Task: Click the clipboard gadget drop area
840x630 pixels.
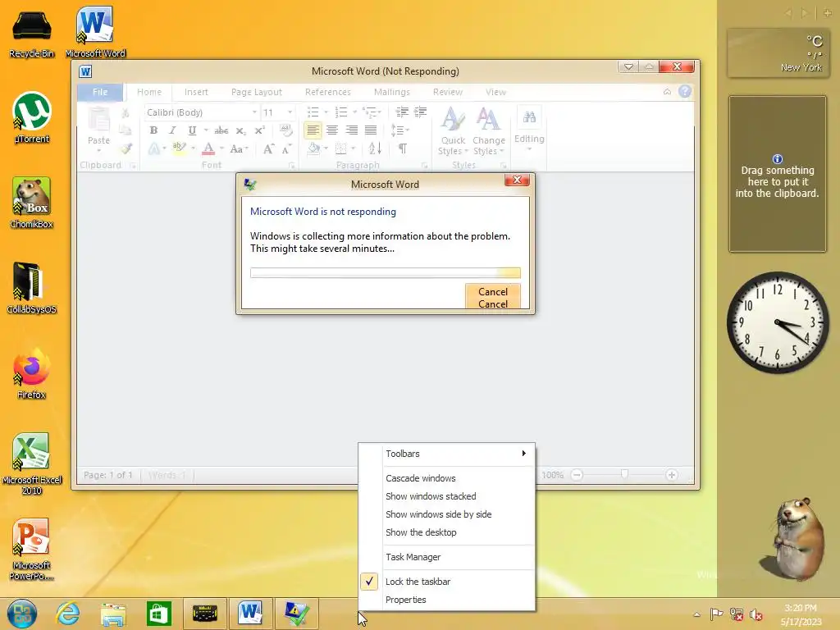Action: point(778,174)
